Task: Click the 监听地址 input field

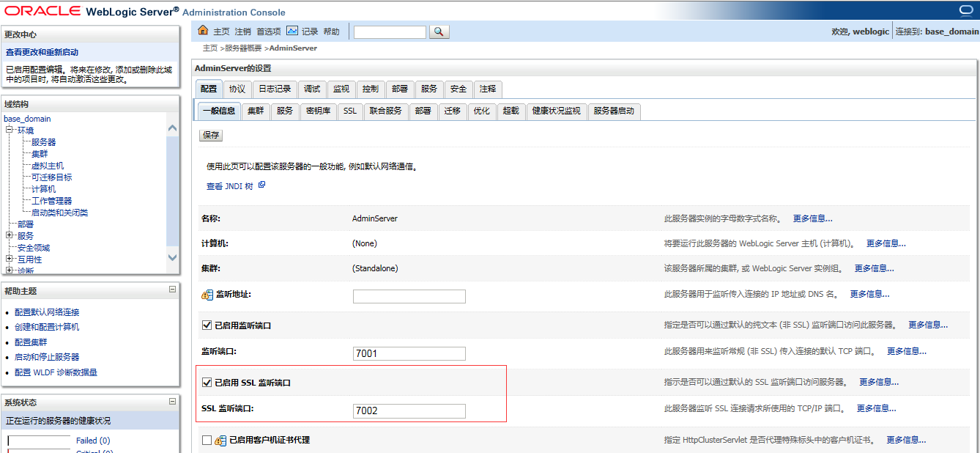Action: (409, 296)
